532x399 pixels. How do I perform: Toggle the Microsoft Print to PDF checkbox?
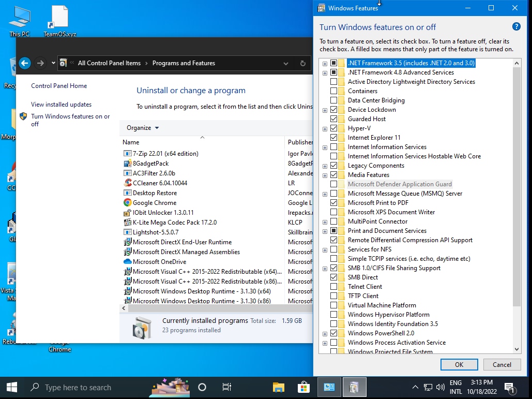pyautogui.click(x=334, y=203)
